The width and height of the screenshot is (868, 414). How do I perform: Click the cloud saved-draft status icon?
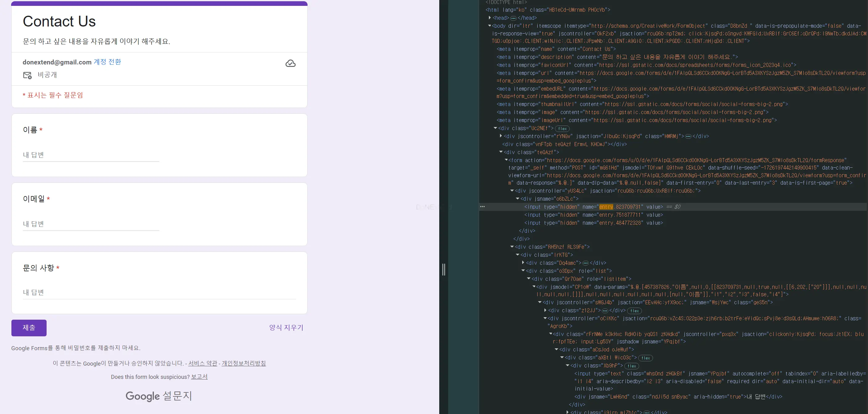290,63
